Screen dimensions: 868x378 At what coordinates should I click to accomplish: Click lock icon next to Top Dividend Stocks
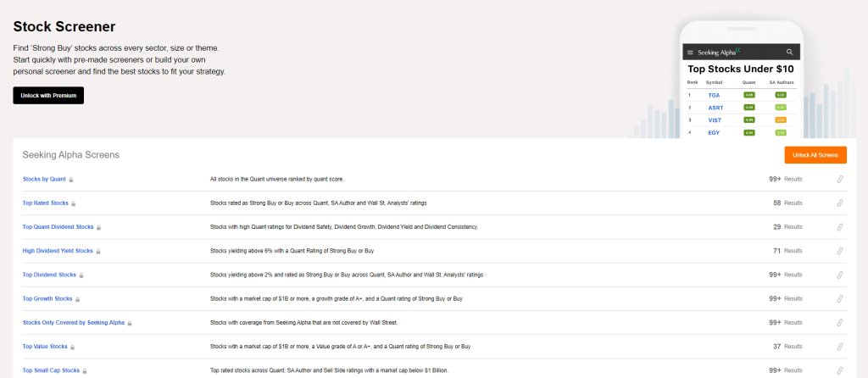pyautogui.click(x=81, y=275)
